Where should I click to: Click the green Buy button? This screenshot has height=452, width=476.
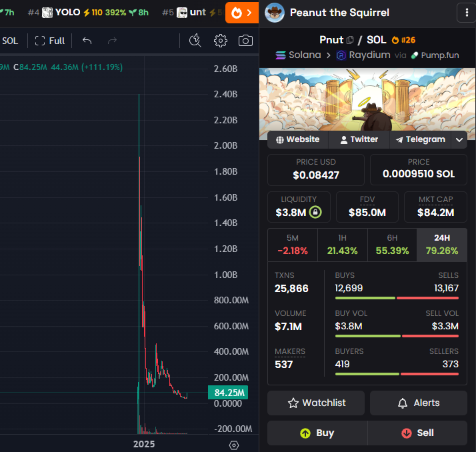[x=317, y=433]
